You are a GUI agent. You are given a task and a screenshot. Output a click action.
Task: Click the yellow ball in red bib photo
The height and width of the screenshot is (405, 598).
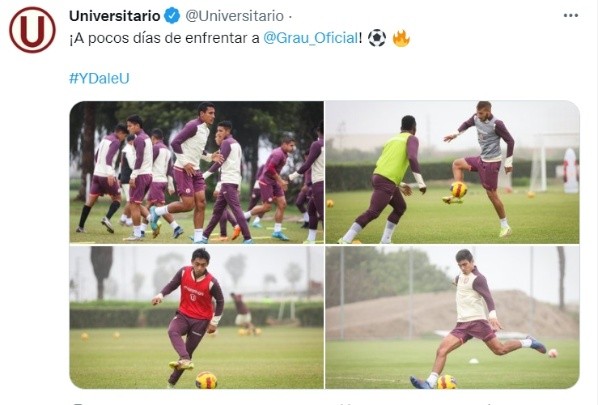coord(206,380)
